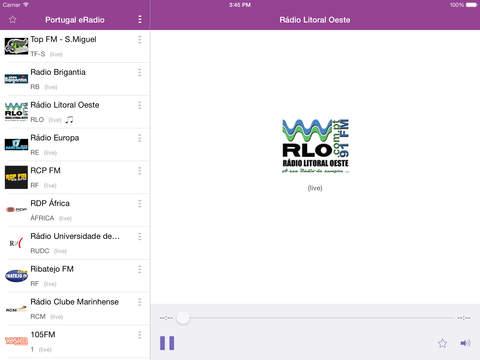The height and width of the screenshot is (360, 480).
Task: Open options menu for Ribatejo FM
Action: coord(140,269)
